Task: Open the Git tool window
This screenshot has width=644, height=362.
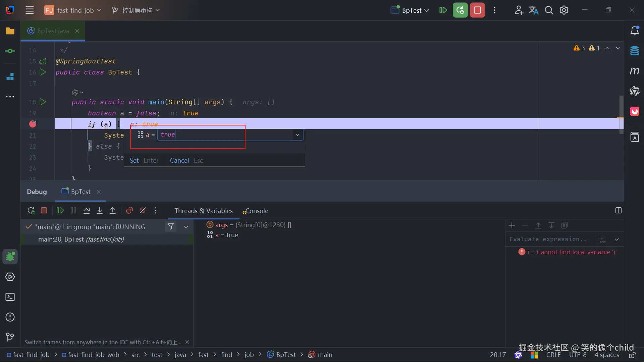Action: 10,337
